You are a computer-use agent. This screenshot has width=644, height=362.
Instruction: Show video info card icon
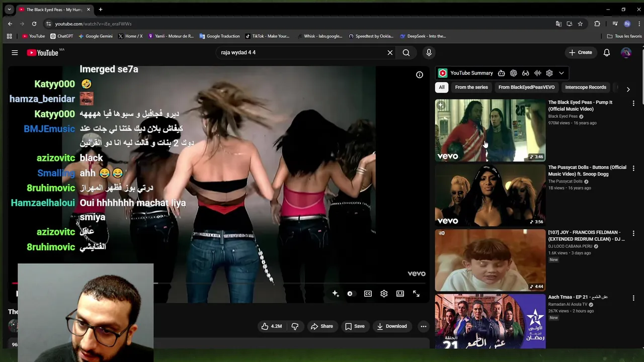420,75
